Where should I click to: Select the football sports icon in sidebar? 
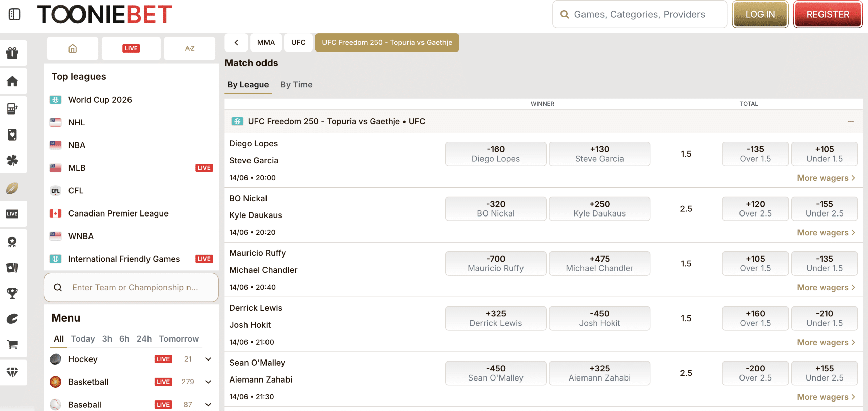point(13,188)
